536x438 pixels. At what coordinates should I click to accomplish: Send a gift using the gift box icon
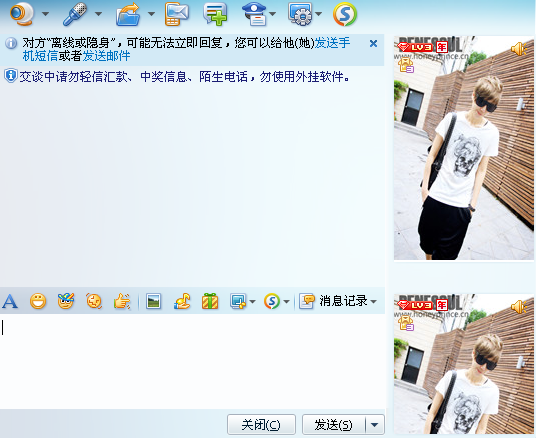[x=210, y=301]
